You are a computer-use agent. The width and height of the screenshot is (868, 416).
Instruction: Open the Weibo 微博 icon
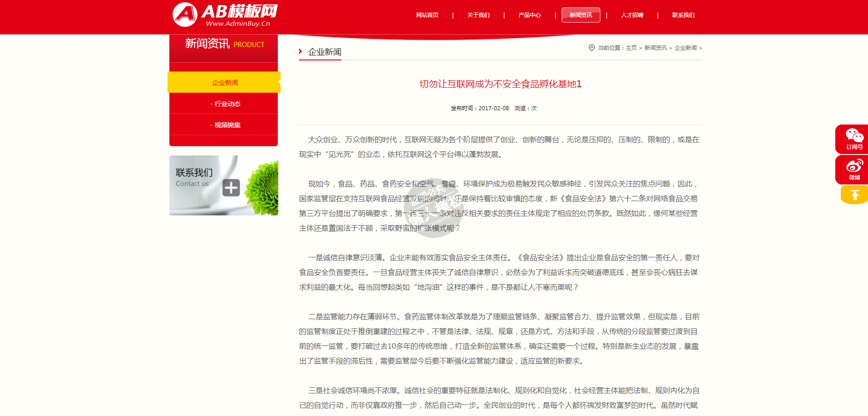(854, 169)
